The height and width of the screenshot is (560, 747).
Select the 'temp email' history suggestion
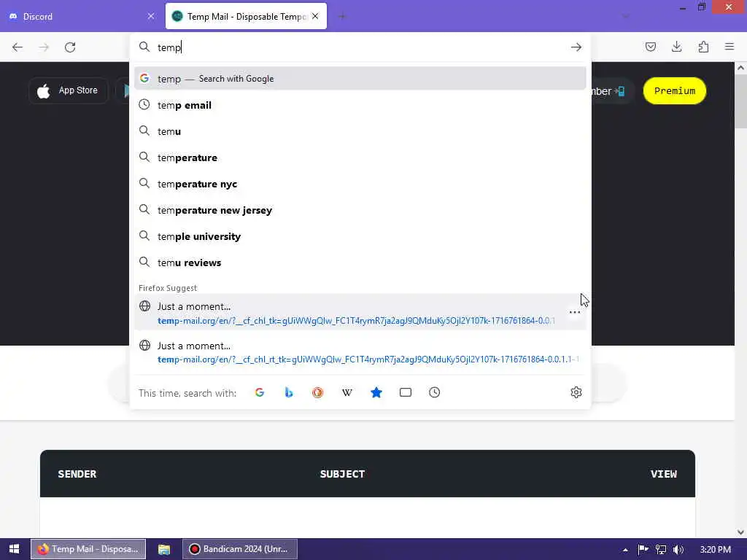(360, 105)
